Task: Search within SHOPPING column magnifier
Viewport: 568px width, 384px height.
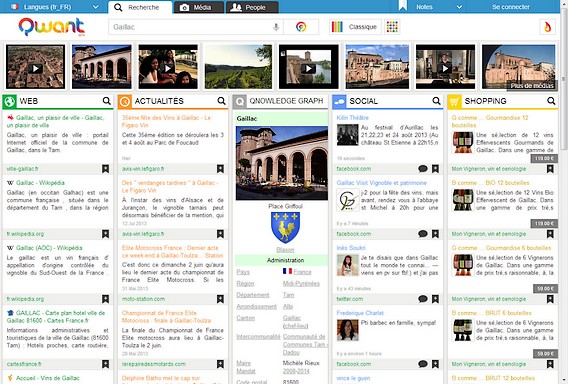Action: point(551,101)
